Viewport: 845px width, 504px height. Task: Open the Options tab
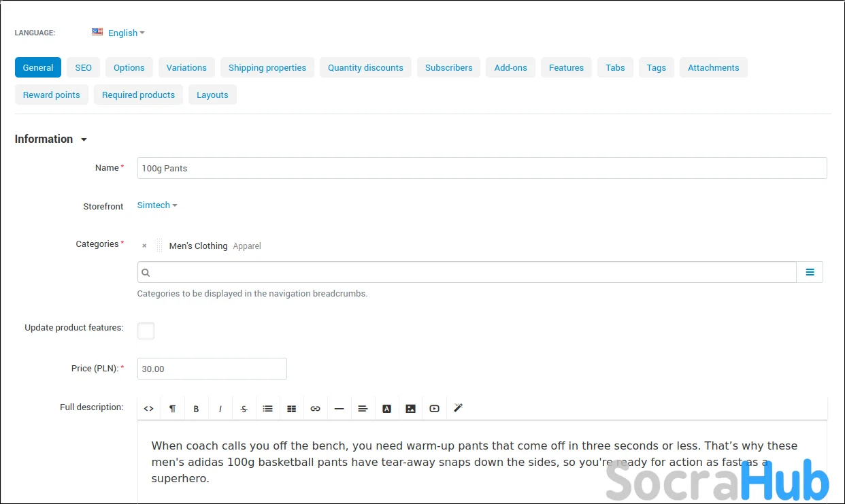pos(129,67)
